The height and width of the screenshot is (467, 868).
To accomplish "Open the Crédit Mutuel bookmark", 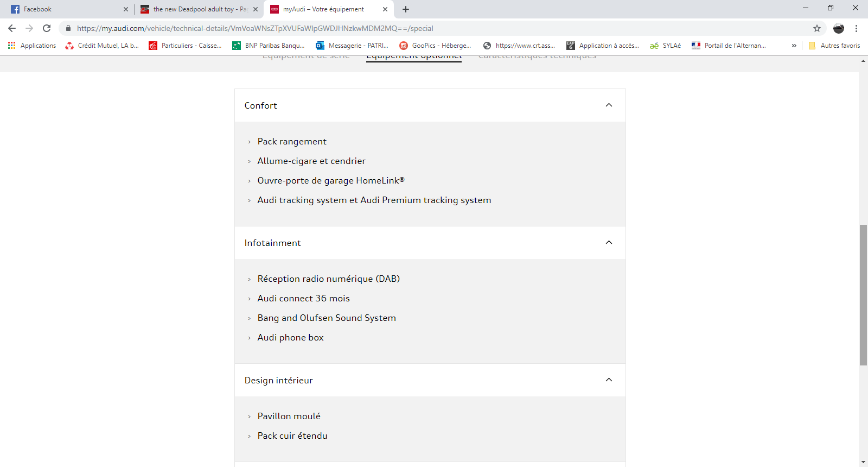I will point(102,46).
